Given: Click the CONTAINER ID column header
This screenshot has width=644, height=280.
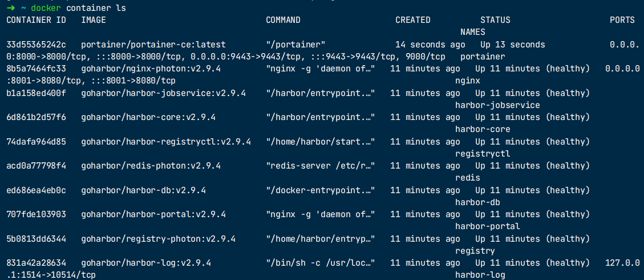Looking at the screenshot, I should pos(36,20).
